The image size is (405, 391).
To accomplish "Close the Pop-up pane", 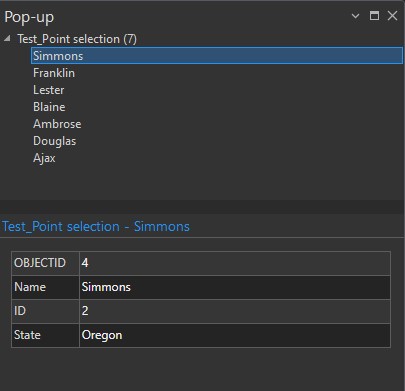I will point(392,15).
